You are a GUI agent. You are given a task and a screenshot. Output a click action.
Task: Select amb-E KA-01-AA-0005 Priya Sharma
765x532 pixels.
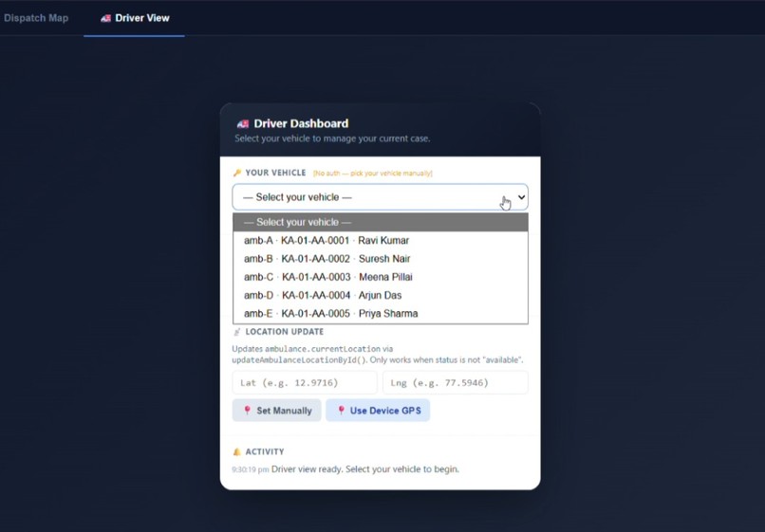[x=381, y=314]
